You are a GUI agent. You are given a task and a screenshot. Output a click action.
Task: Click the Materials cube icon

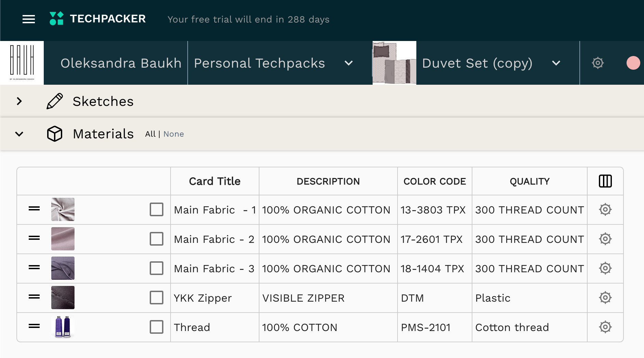pos(55,134)
